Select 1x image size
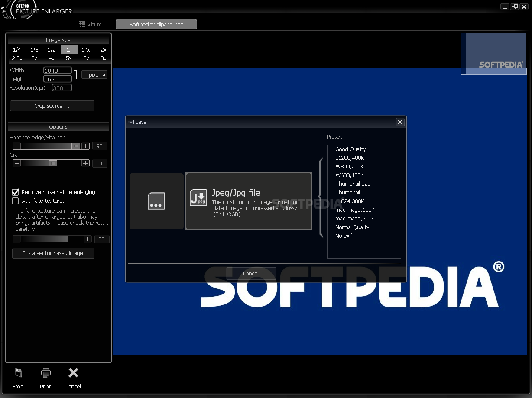The height and width of the screenshot is (398, 532). (x=69, y=50)
